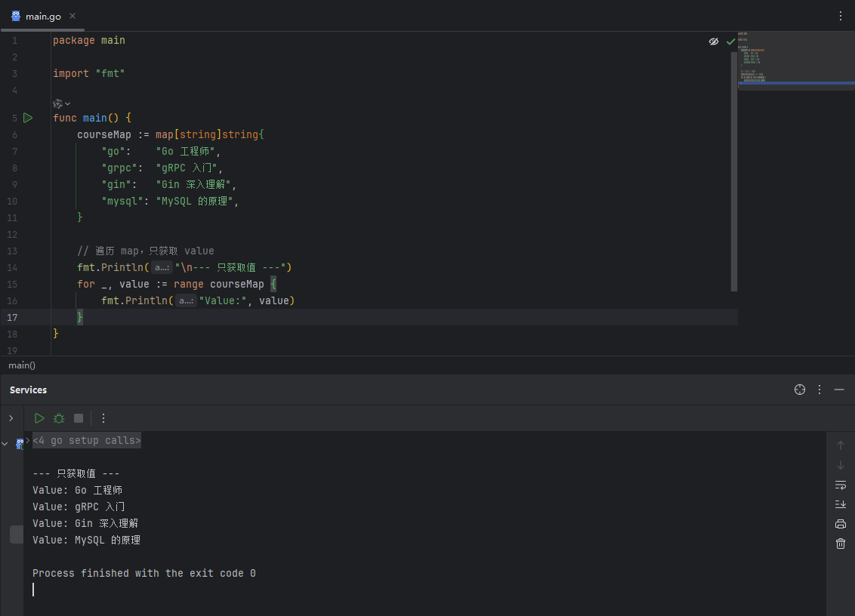The image size is (855, 616).
Task: Clear console output with the trash icon
Action: [841, 544]
